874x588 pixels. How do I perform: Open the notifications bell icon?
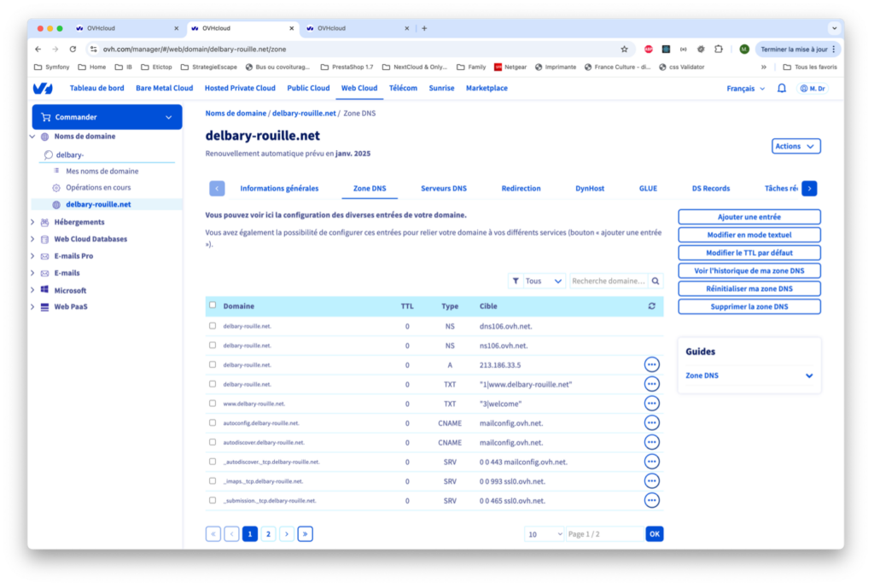(x=782, y=88)
